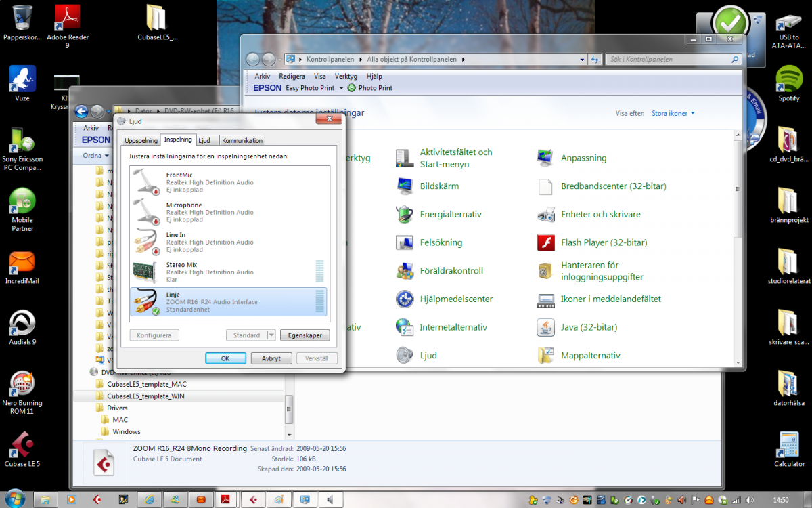Switch to the Ljud tab in dialog
Viewport: 812px width, 508px height.
(x=204, y=140)
